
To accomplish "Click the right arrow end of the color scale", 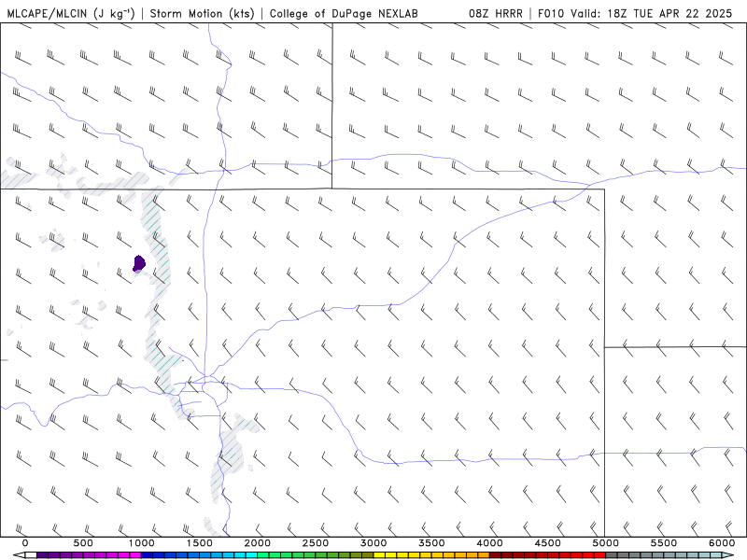I will click(x=728, y=555).
